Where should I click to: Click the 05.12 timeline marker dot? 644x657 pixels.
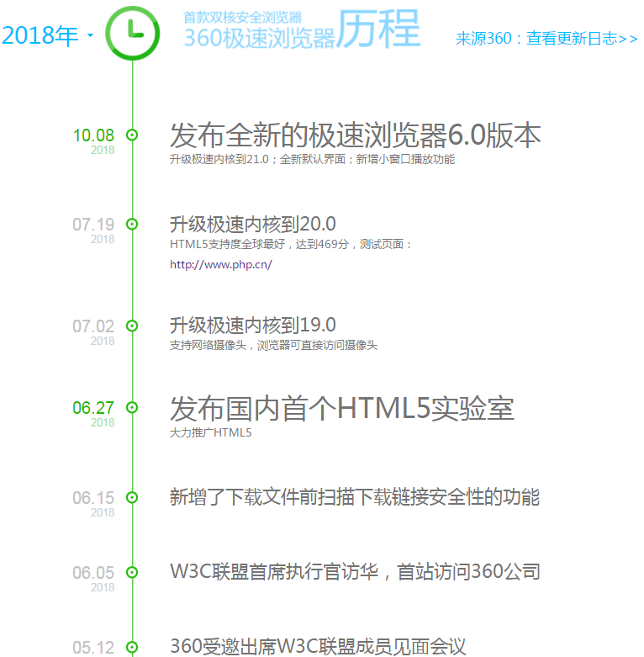pos(132,647)
